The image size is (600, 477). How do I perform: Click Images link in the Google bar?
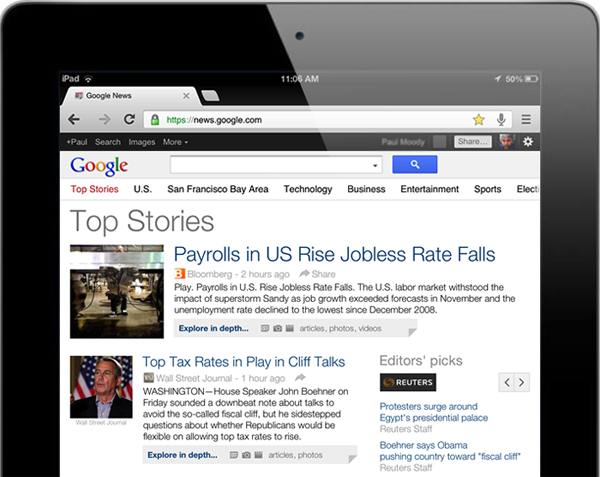142,142
